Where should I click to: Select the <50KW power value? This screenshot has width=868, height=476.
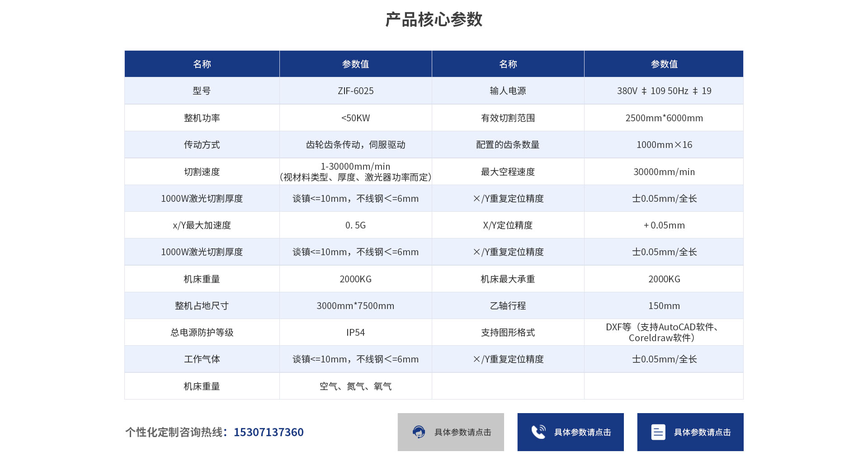click(x=355, y=118)
